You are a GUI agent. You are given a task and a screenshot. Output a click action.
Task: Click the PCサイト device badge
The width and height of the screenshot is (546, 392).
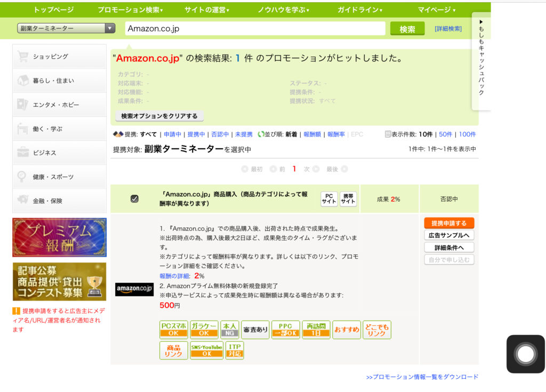(x=328, y=199)
